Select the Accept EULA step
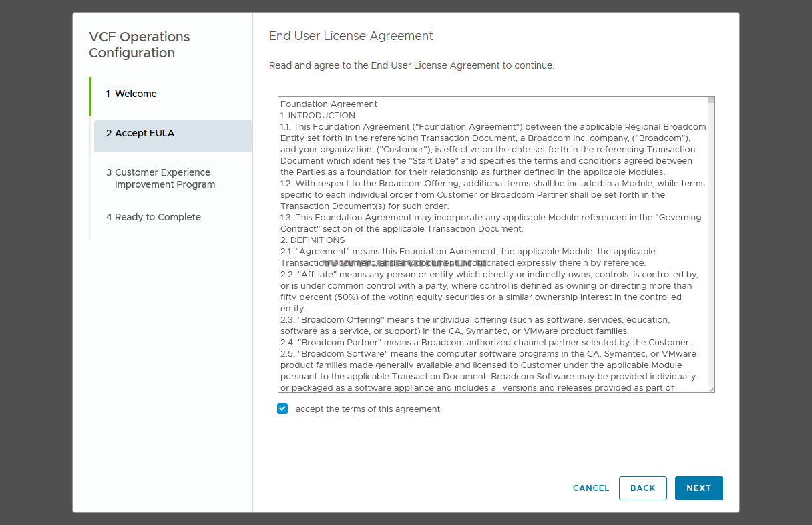The height and width of the screenshot is (525, 812). click(144, 134)
